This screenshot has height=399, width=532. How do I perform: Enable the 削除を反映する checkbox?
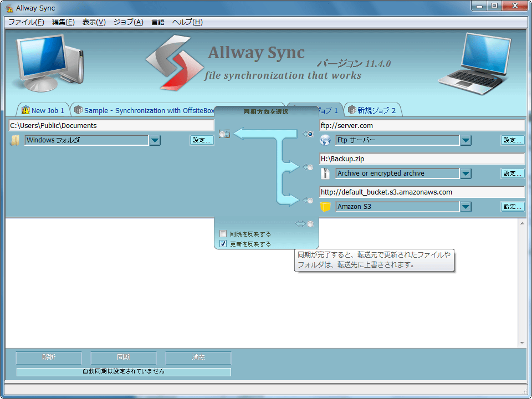point(223,234)
